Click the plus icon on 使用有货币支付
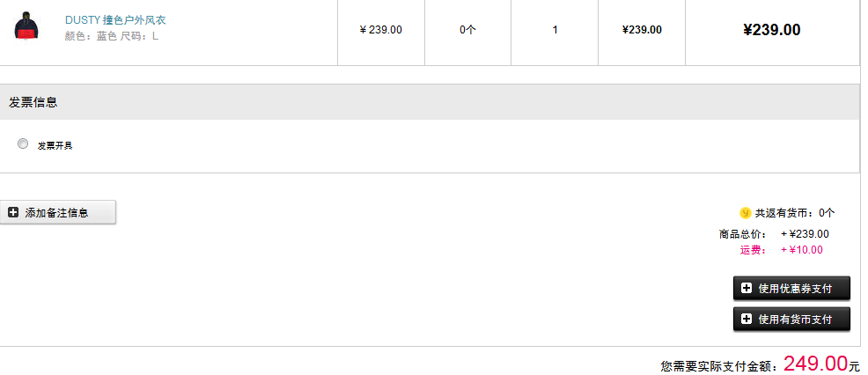Viewport: 868px width, 375px height. click(x=747, y=319)
